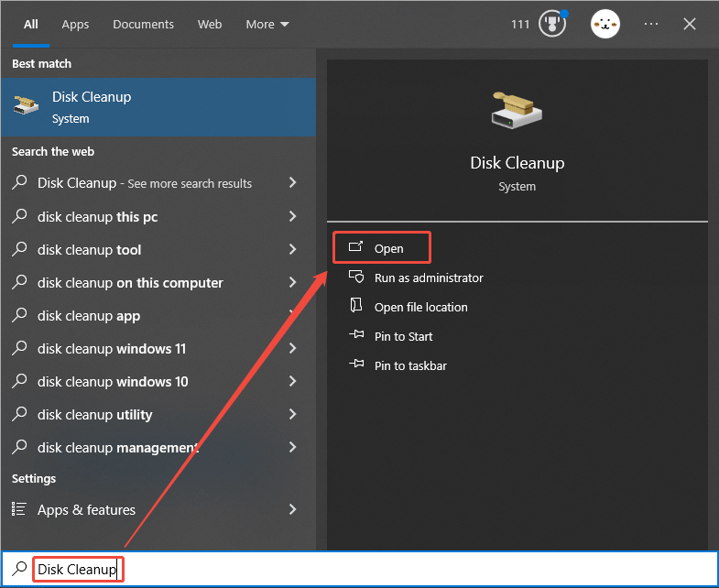Image resolution: width=719 pixels, height=588 pixels.
Task: Expand arrow for 'disk cleanup tool'
Action: tap(292, 249)
